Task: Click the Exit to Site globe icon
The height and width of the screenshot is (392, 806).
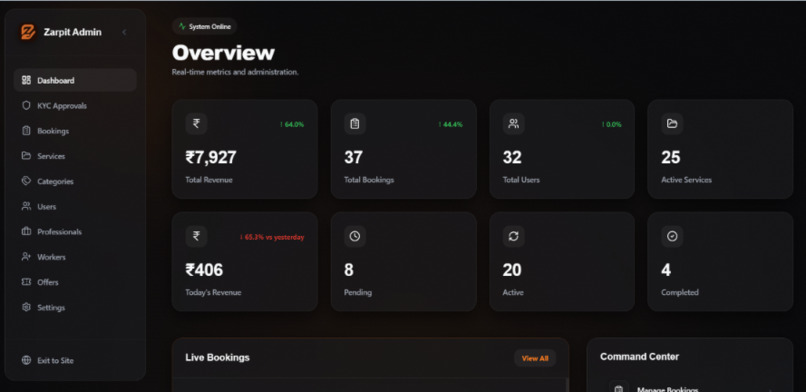Action: [x=26, y=360]
